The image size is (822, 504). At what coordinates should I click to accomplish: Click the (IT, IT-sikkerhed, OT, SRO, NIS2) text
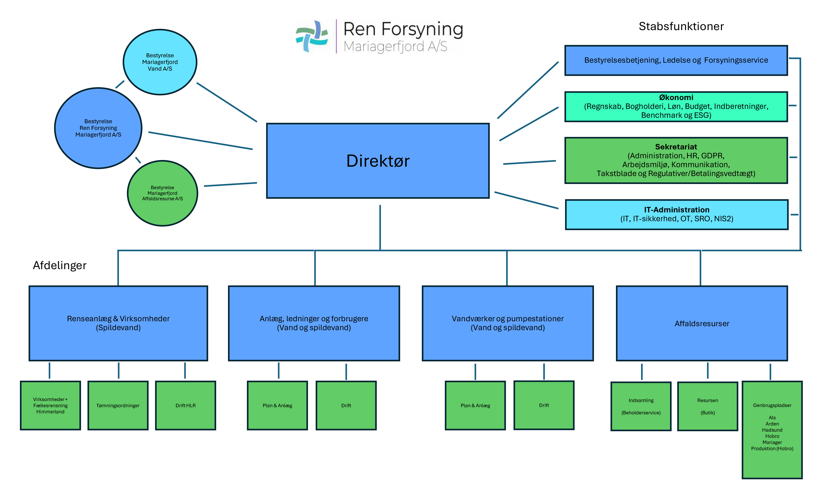coord(676,219)
